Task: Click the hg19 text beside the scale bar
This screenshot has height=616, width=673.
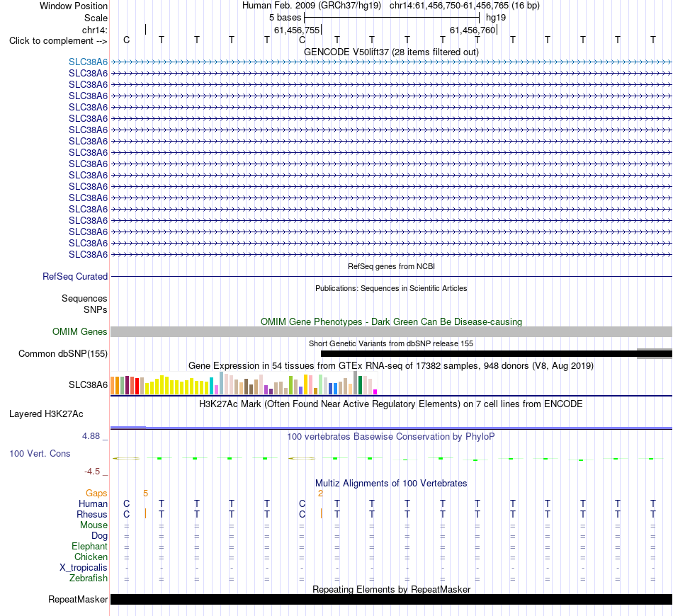Action: click(x=496, y=18)
